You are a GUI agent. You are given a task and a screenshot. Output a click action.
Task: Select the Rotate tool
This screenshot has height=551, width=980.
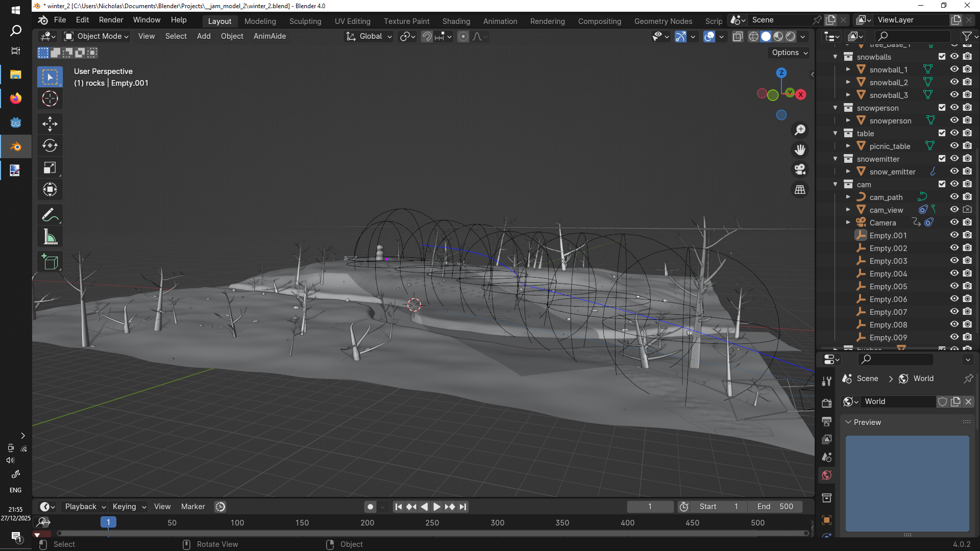(50, 145)
